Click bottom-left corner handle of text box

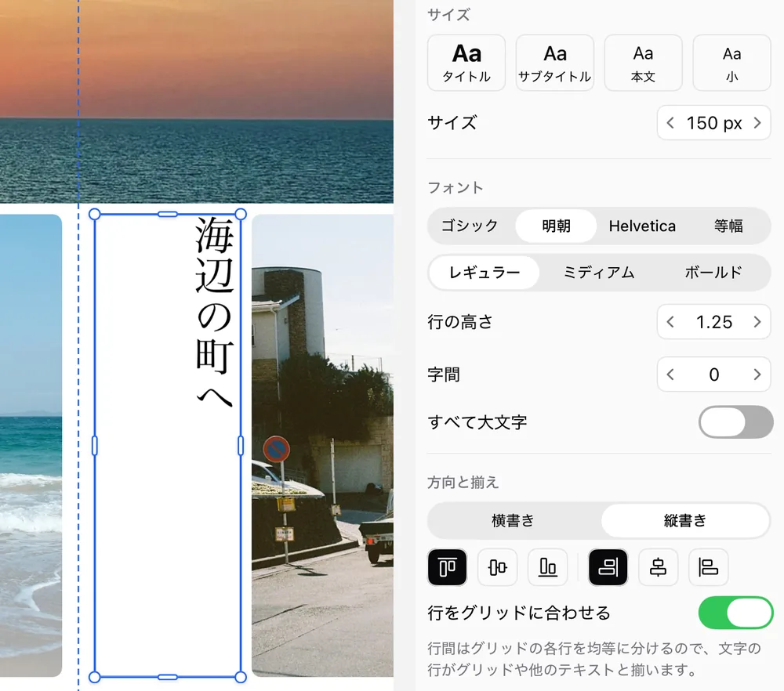point(95,678)
